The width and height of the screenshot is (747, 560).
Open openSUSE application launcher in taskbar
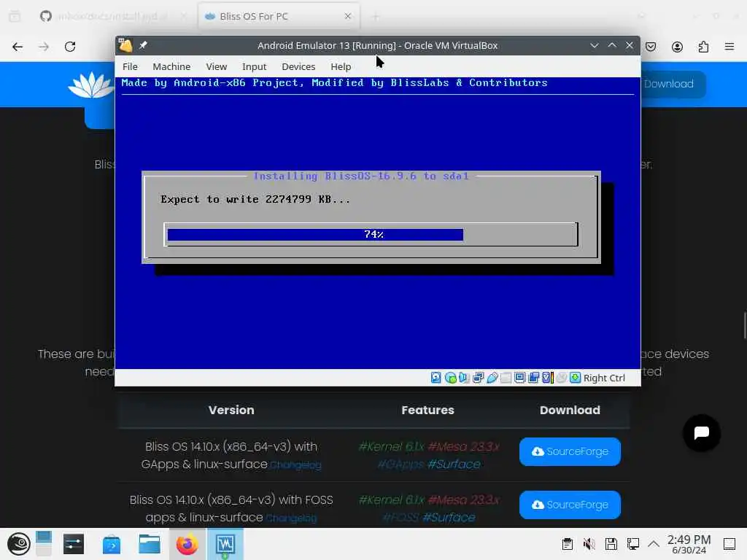[18, 544]
